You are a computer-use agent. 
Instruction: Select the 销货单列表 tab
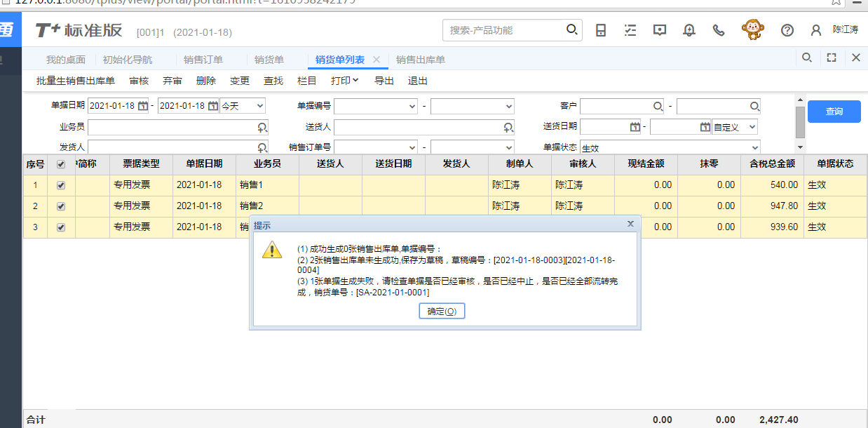pos(340,60)
